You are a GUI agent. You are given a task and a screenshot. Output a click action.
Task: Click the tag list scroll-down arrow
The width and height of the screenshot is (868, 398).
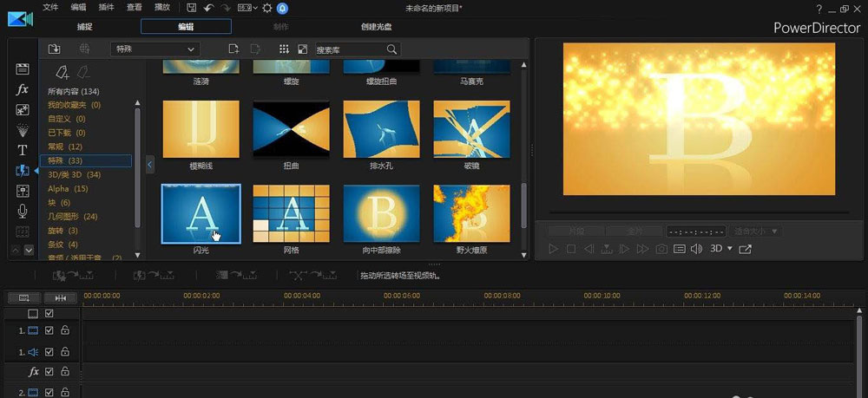coord(138,256)
